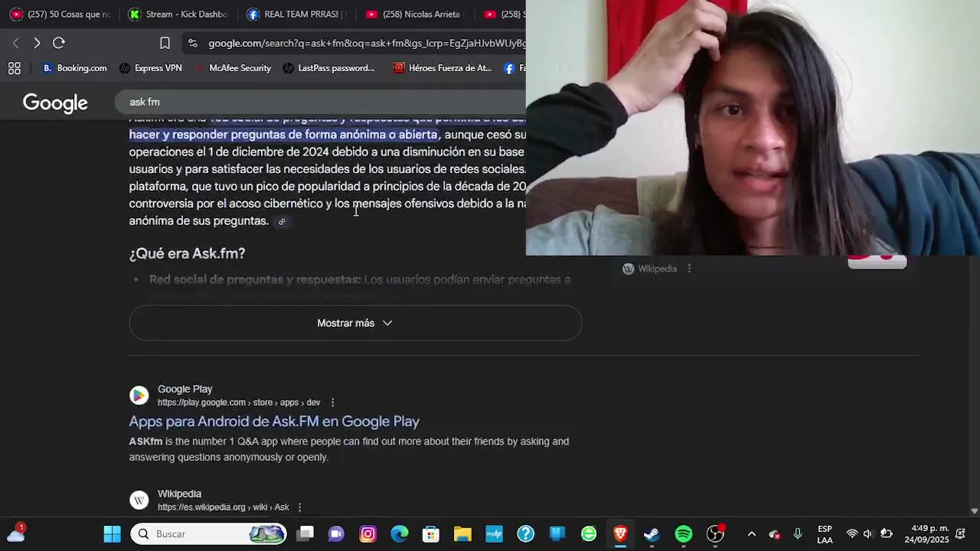This screenshot has width=980, height=551.
Task: Open the help question-mark app on taskbar
Action: click(525, 533)
